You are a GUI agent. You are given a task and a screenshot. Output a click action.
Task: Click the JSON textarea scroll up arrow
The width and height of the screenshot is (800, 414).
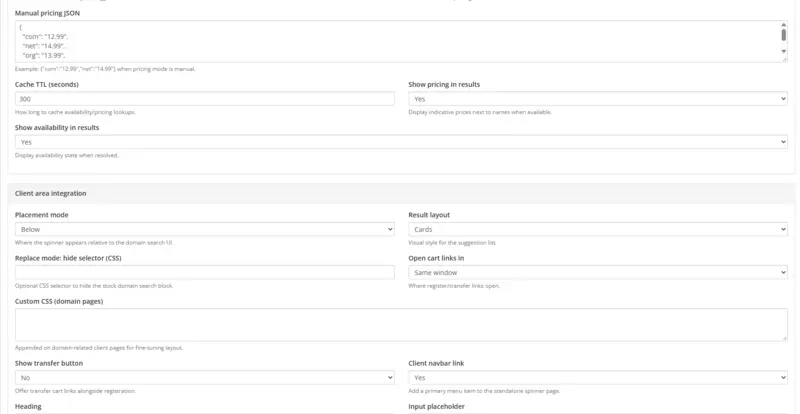click(x=784, y=25)
